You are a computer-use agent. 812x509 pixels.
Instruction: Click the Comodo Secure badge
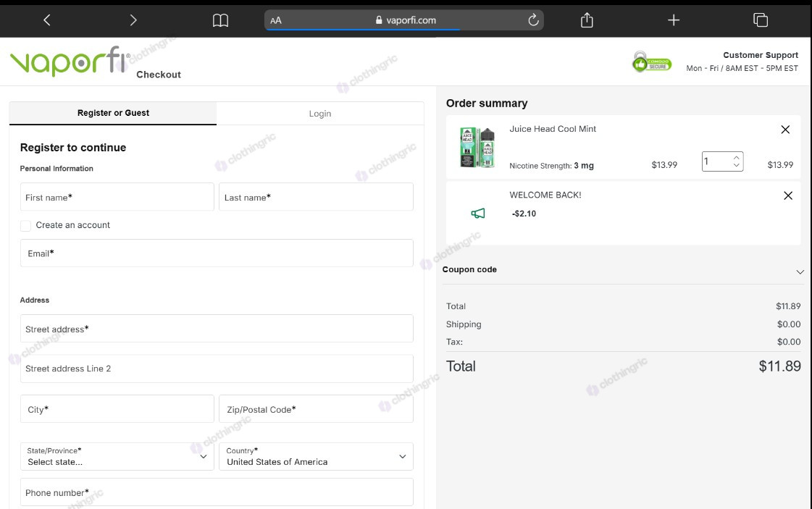click(651, 63)
